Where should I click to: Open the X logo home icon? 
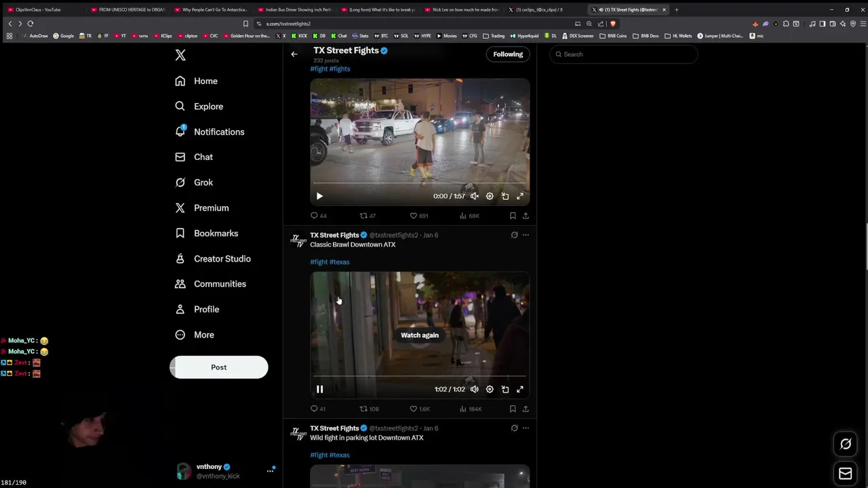(x=180, y=56)
